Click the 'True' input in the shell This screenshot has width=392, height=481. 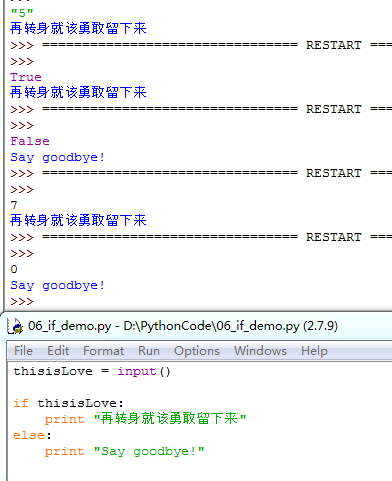coord(26,77)
